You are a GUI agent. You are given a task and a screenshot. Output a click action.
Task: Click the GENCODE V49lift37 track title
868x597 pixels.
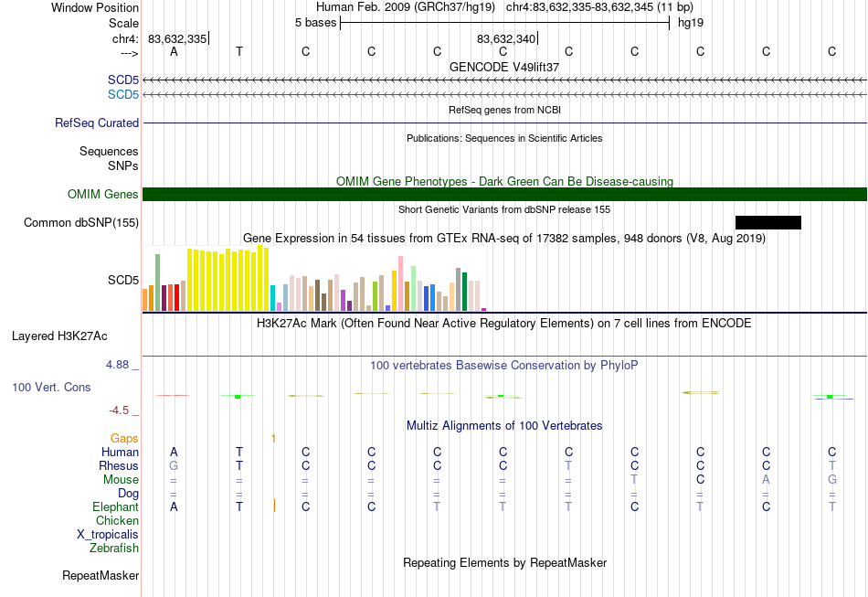pyautogui.click(x=504, y=67)
